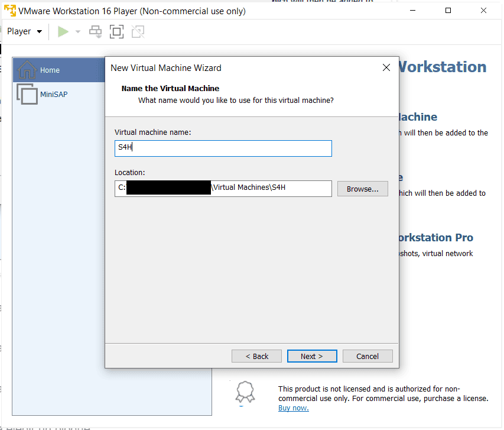The image size is (504, 430).
Task: Click the license ribbon badge icon
Action: pyautogui.click(x=245, y=392)
